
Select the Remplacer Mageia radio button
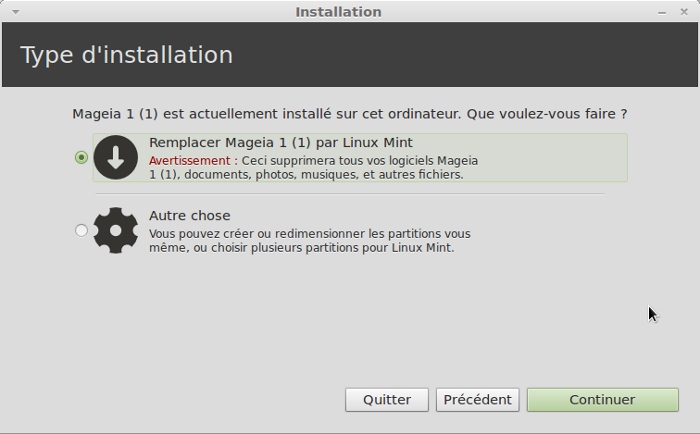[81, 157]
